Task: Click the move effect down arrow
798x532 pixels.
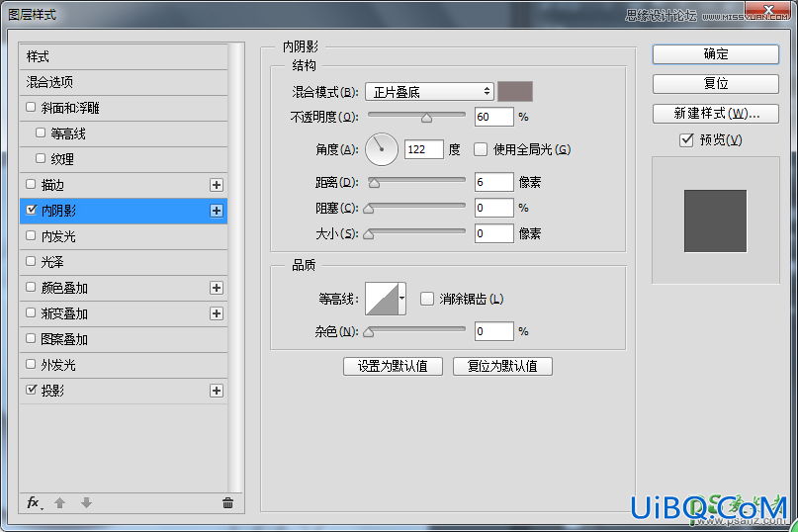Action: click(x=86, y=503)
